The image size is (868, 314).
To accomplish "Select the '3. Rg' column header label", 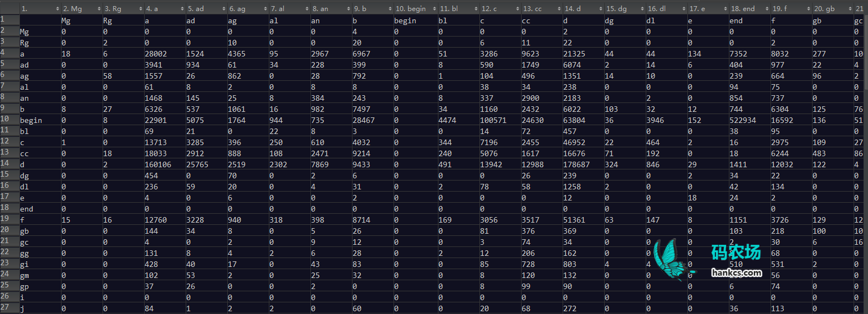I will click(113, 9).
